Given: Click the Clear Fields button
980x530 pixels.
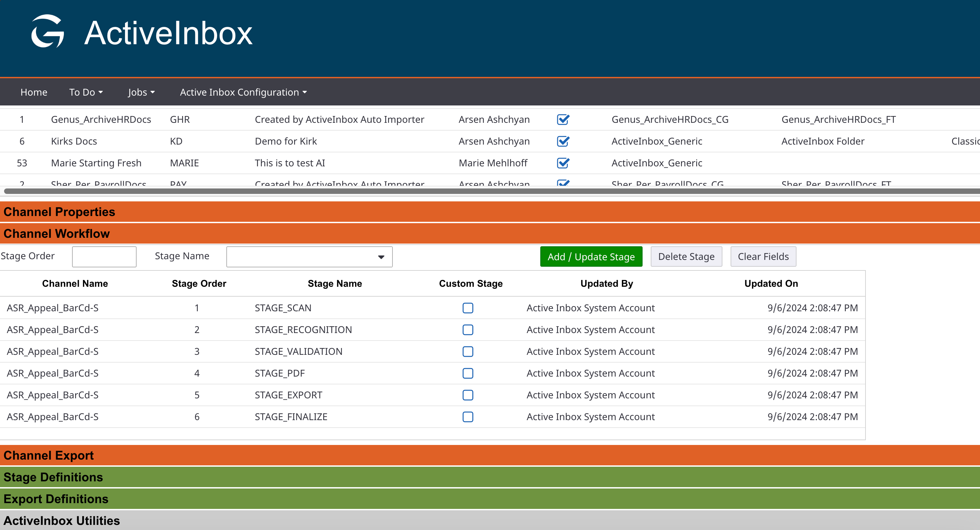Looking at the screenshot, I should [x=763, y=256].
